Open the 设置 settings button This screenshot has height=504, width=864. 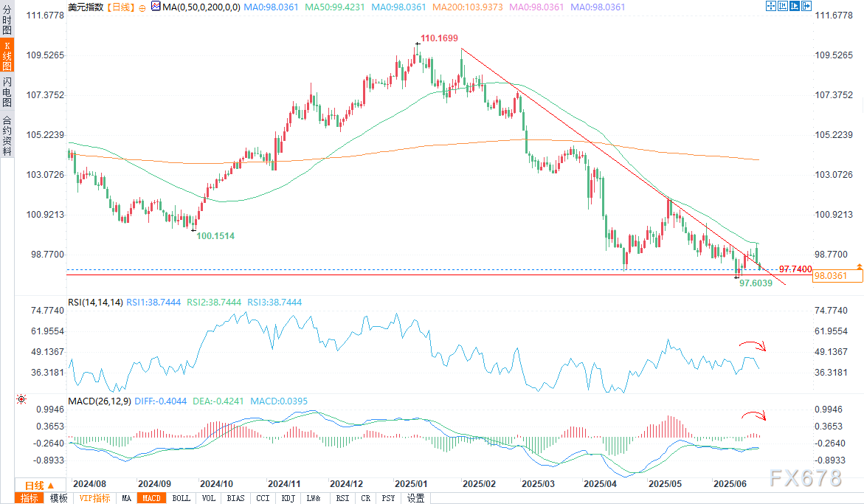[416, 498]
